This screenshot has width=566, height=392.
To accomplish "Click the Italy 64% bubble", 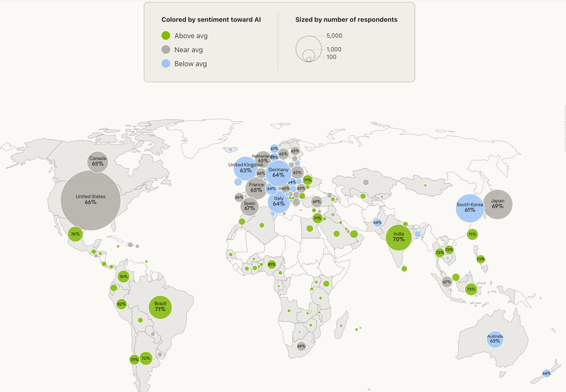I will tap(279, 202).
